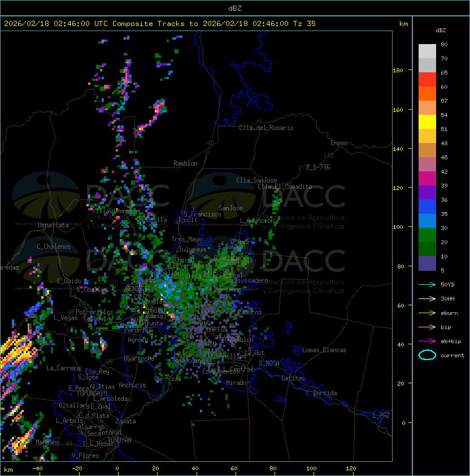This screenshot has width=470, height=476.
Task: Click the 'dBZ' title at top
Action: (235, 8)
